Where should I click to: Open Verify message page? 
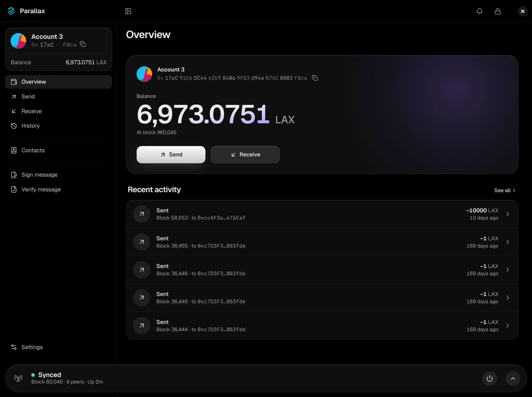58,190
